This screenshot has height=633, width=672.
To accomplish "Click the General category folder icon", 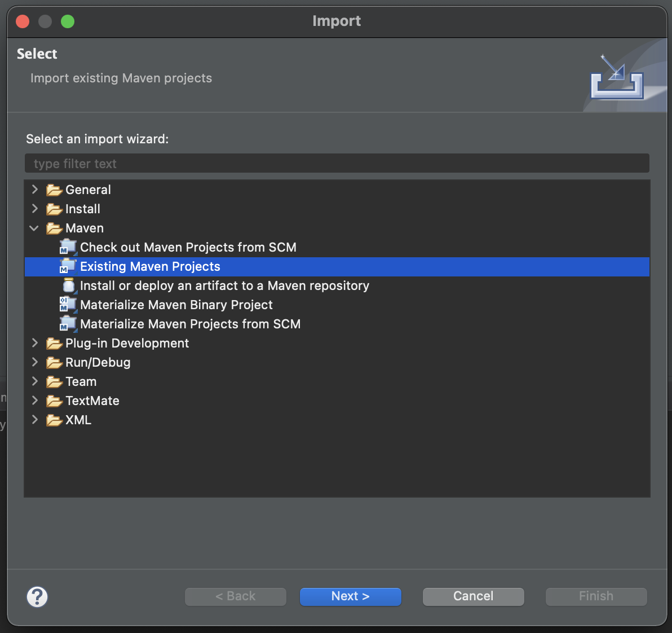I will [54, 190].
